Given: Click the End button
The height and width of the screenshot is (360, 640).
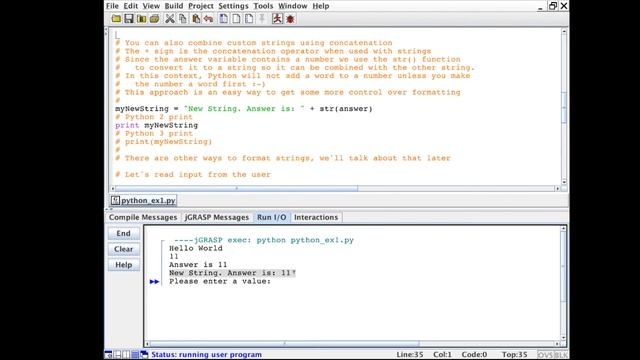Looking at the screenshot, I should [x=124, y=233].
